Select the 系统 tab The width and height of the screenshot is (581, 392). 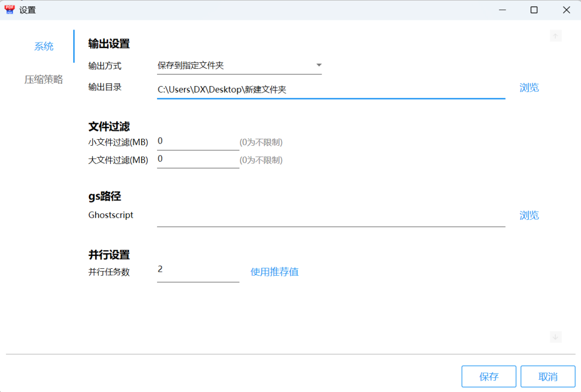pos(44,46)
